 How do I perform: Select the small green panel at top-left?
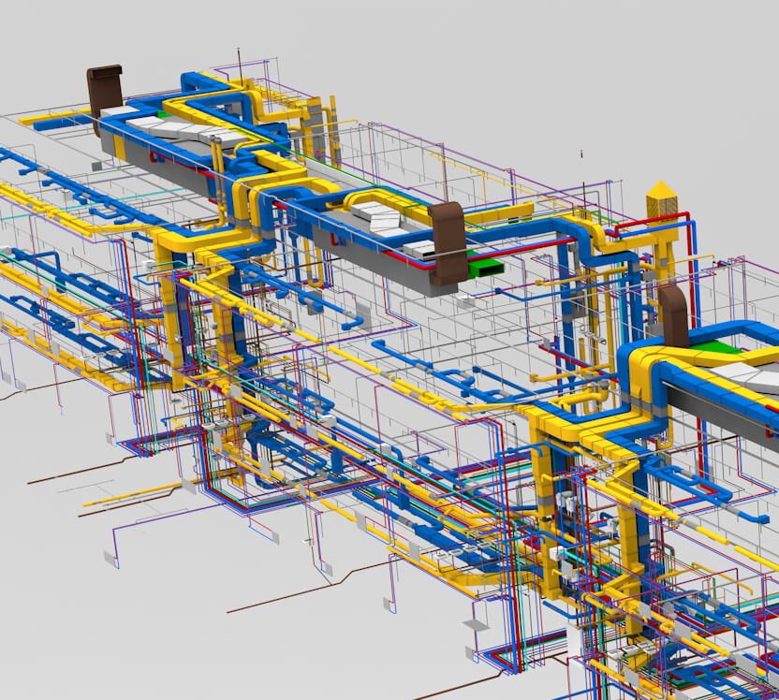click(164, 115)
